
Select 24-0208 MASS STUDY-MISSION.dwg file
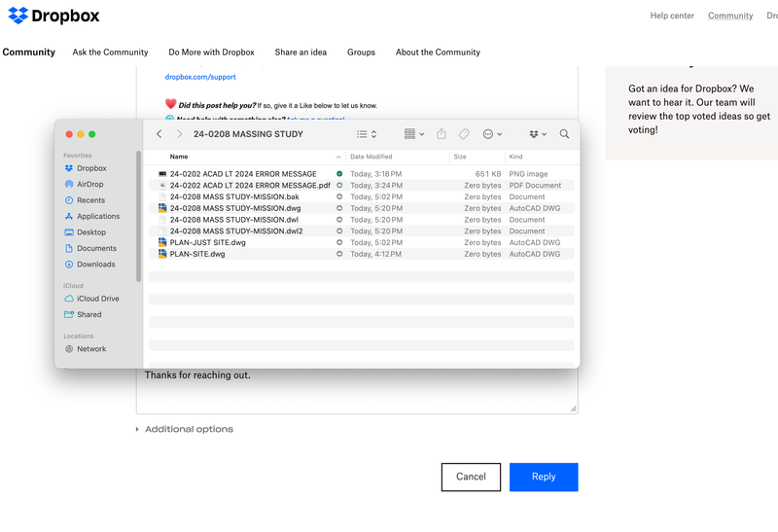click(362, 208)
